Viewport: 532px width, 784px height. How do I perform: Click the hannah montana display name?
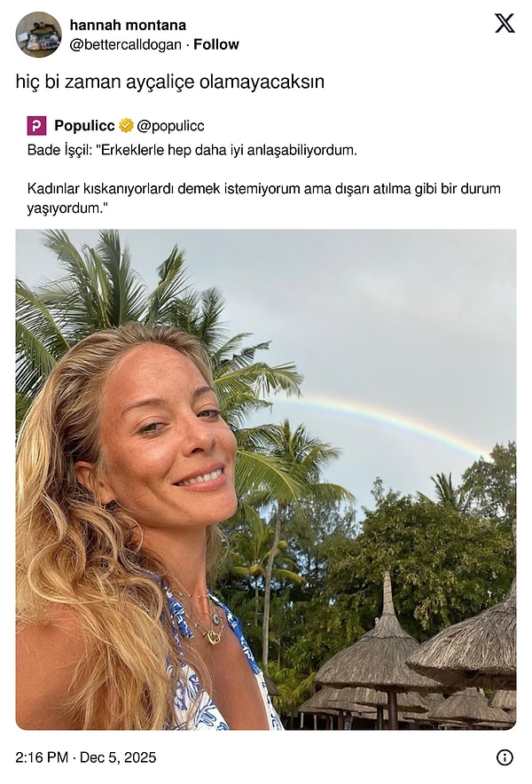click(x=128, y=25)
